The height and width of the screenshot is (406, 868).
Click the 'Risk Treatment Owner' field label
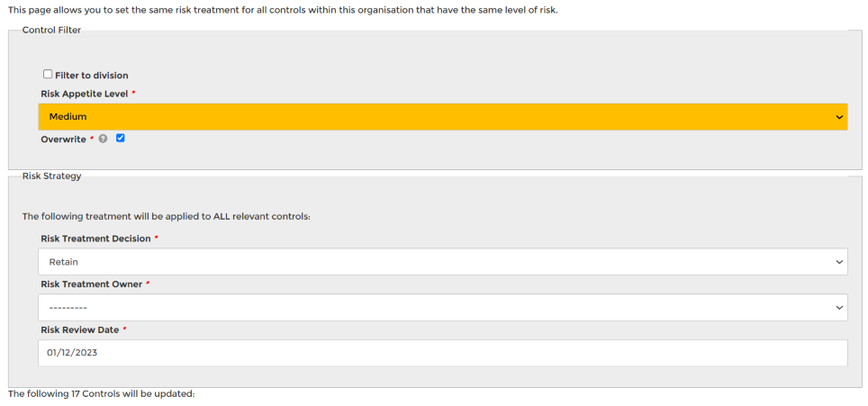pos(91,284)
